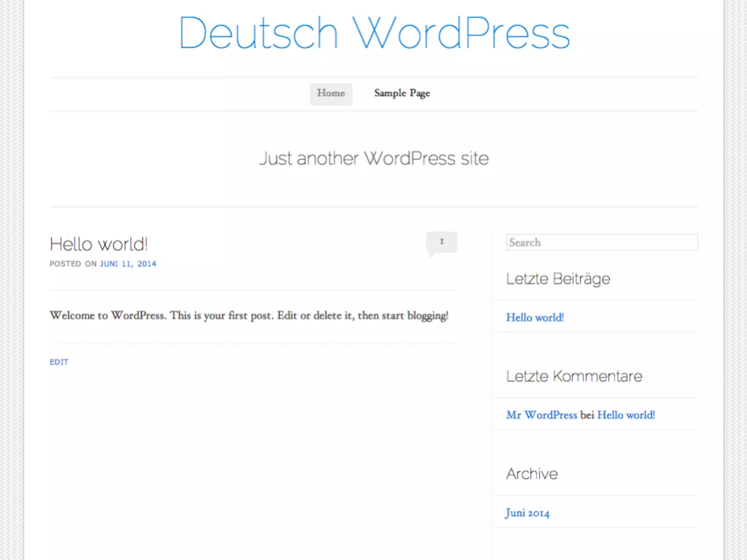
Task: Open Hello world! under Letzte Beiträge
Action: click(x=535, y=318)
